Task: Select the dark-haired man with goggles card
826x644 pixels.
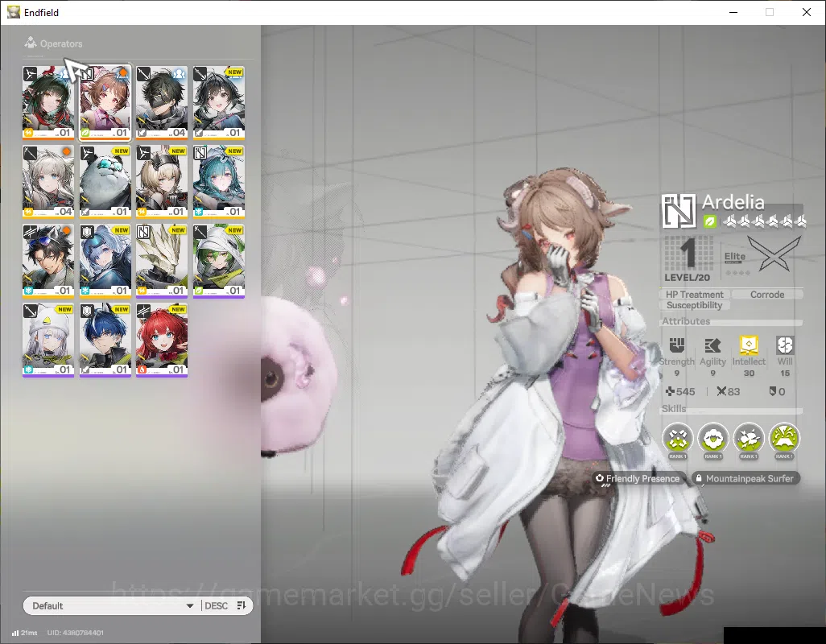Action: pyautogui.click(x=48, y=261)
